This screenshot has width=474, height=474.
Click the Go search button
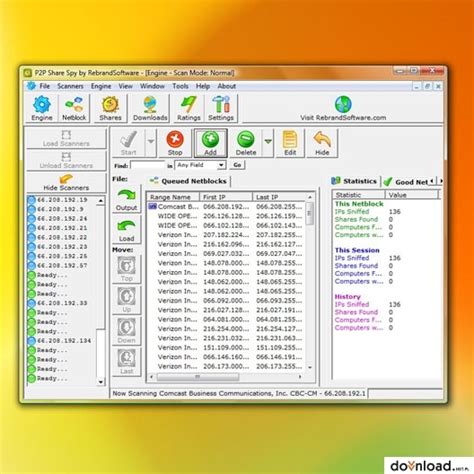237,165
